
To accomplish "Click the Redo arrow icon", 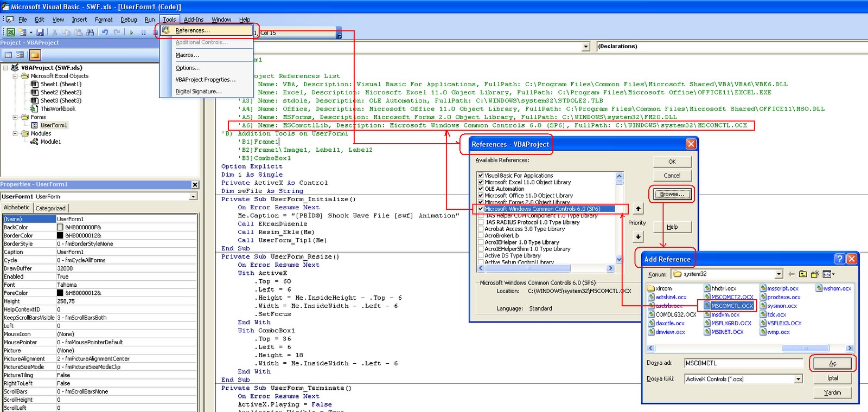I will [x=117, y=33].
